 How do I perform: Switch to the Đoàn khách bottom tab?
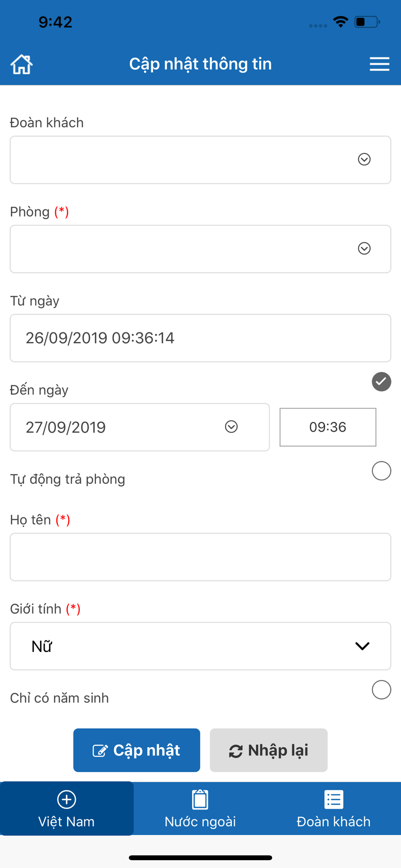pos(334,809)
